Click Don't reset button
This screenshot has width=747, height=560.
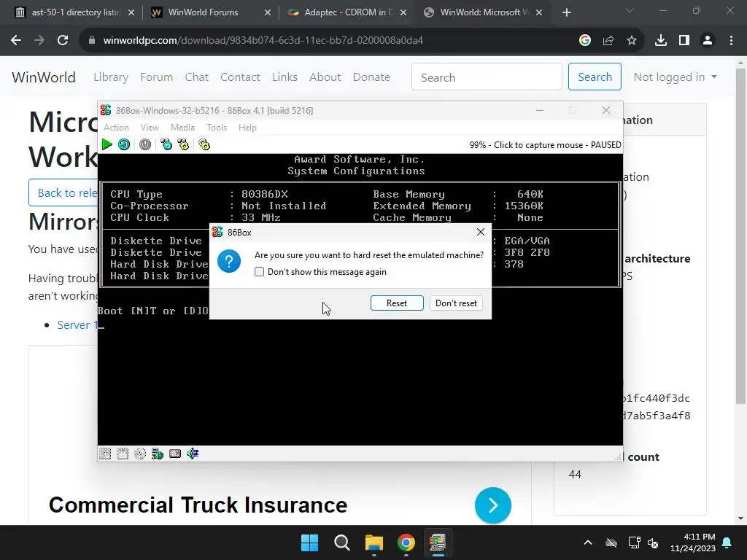(456, 303)
